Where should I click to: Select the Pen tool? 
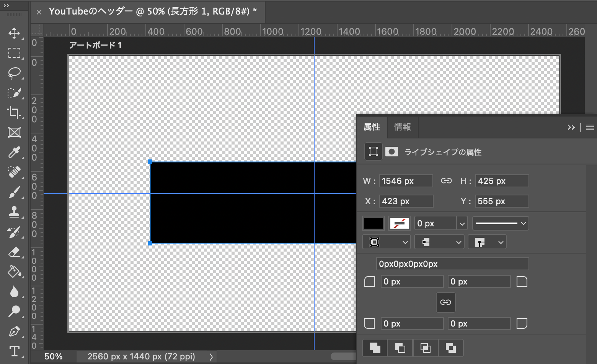click(14, 332)
